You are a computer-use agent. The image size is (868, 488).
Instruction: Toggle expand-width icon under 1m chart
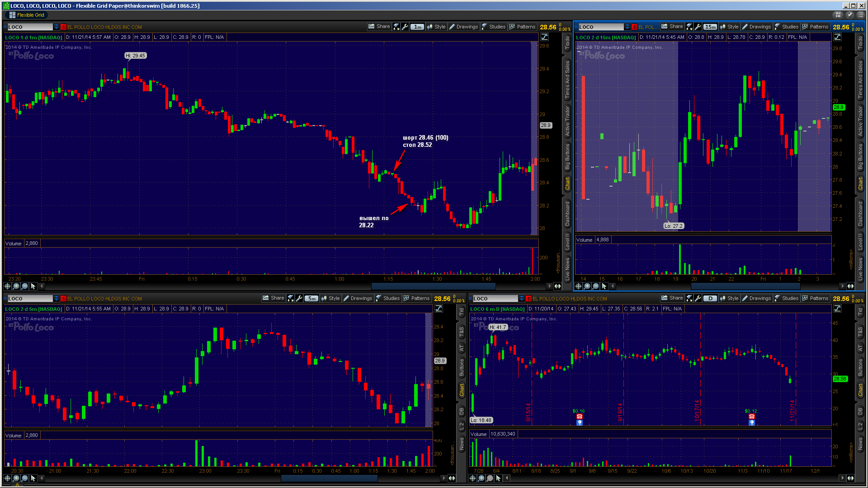(x=557, y=286)
